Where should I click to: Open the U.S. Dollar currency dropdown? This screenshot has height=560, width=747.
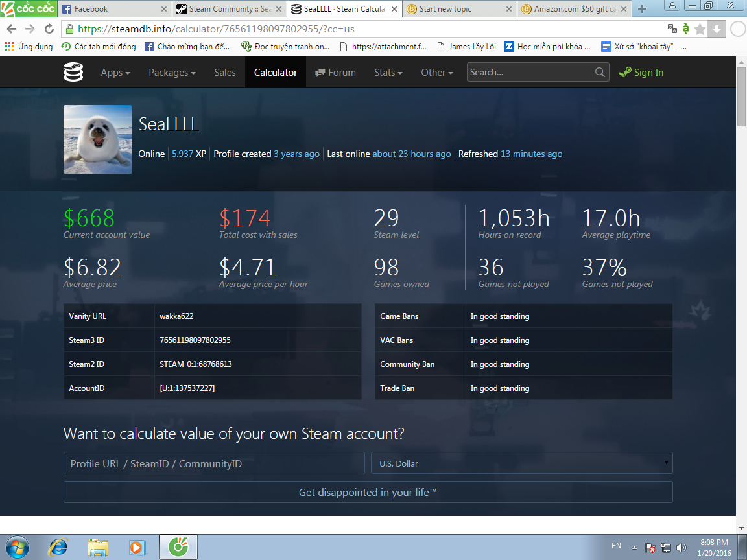(521, 463)
